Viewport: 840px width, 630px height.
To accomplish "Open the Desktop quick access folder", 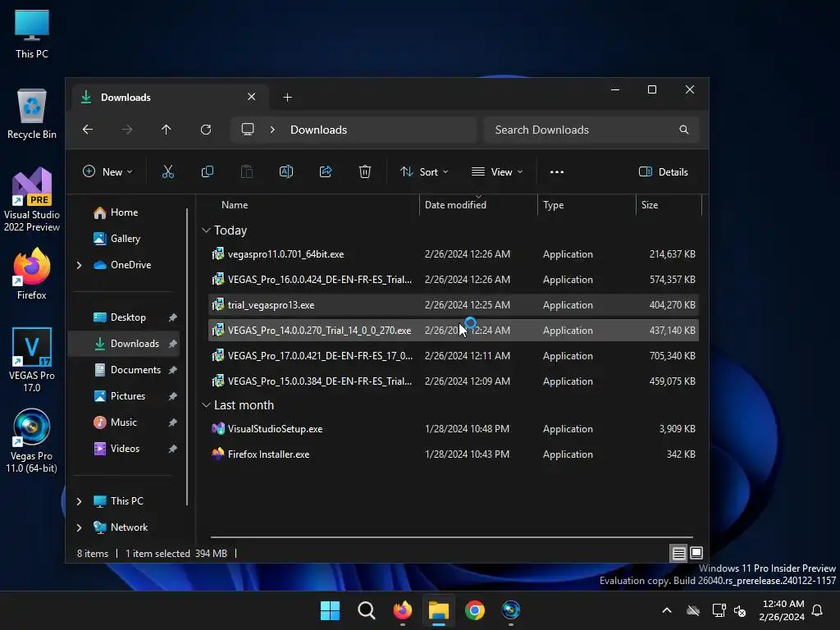I will point(124,317).
